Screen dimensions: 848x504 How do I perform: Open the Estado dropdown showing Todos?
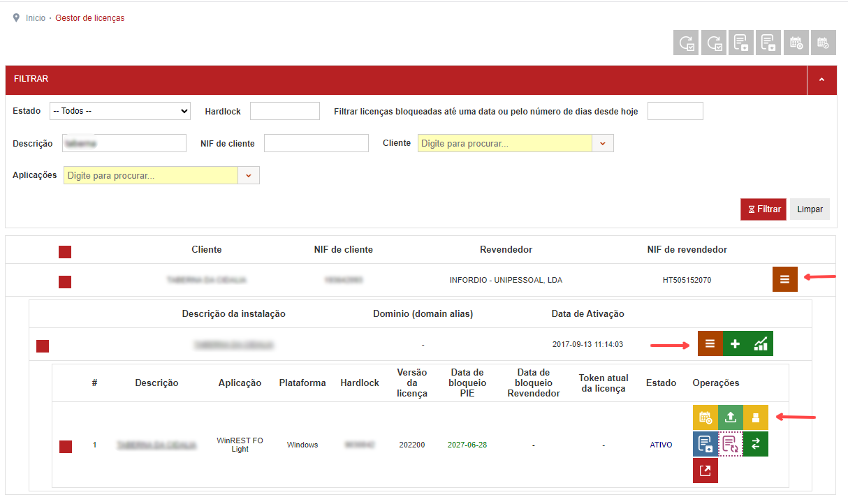point(120,111)
